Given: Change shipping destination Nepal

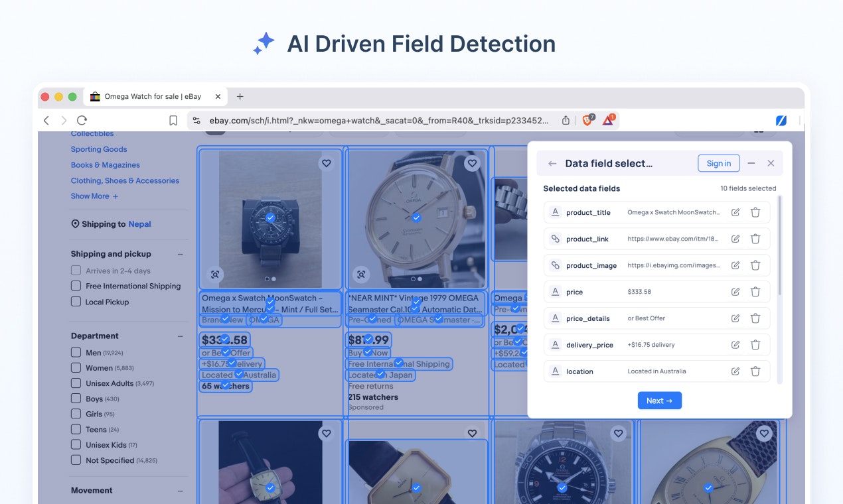Looking at the screenshot, I should tap(140, 224).
